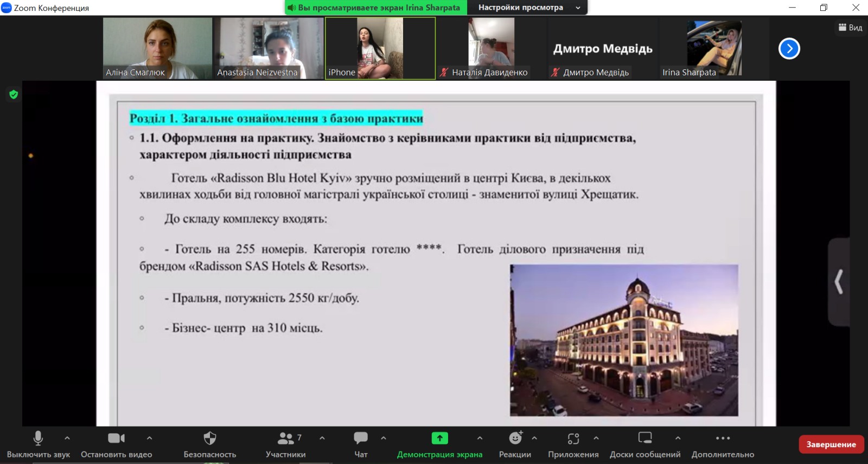Click the Реакции label
Viewport: 868px width, 464px height.
515,455
